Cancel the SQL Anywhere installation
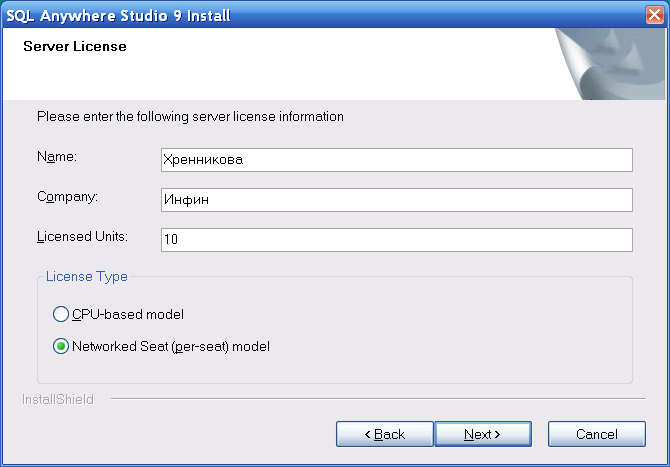The height and width of the screenshot is (467, 670). point(596,434)
